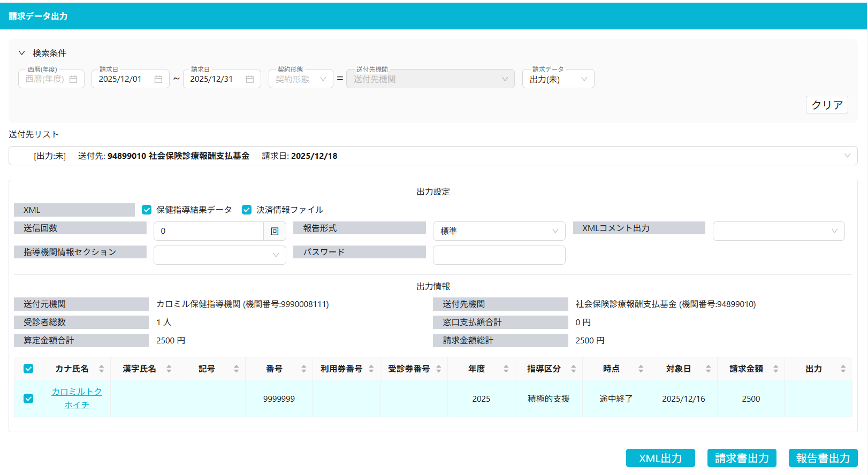This screenshot has width=868, height=475.
Task: Click the XML出力 button
Action: pos(660,458)
